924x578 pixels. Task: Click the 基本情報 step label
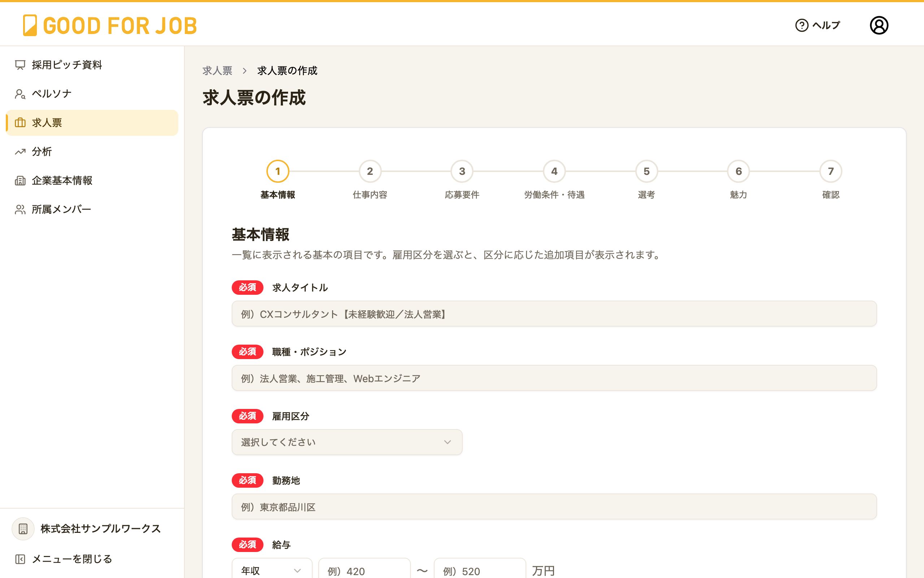[278, 195]
